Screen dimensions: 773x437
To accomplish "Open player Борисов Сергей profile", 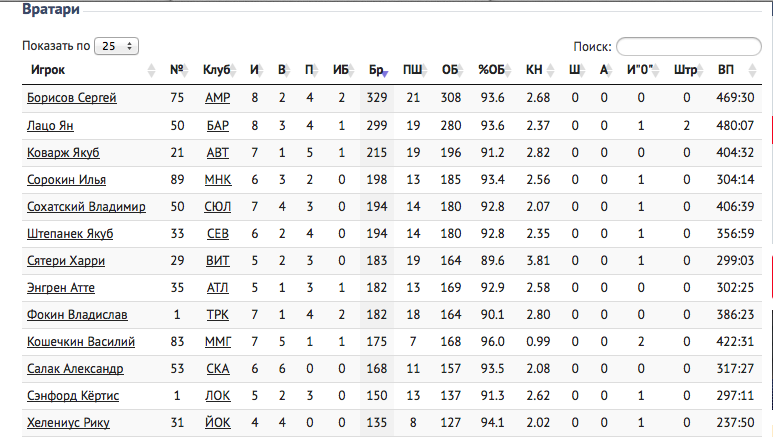I will click(71, 98).
